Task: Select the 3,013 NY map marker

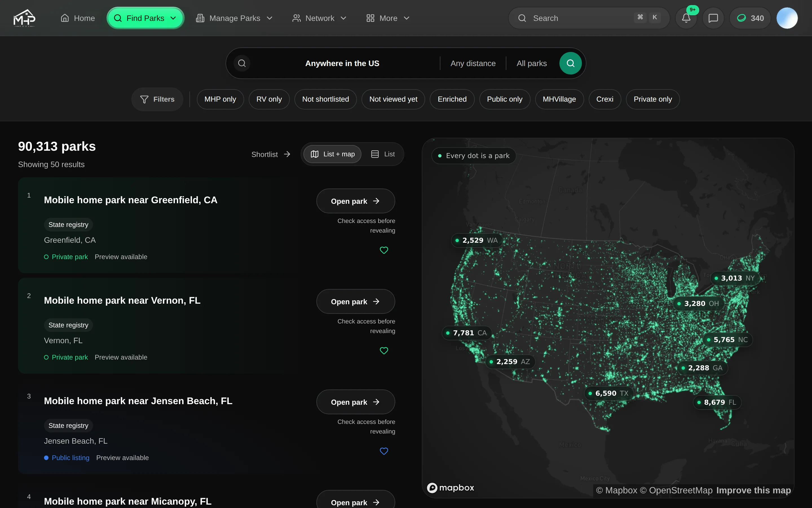Action: point(735,278)
